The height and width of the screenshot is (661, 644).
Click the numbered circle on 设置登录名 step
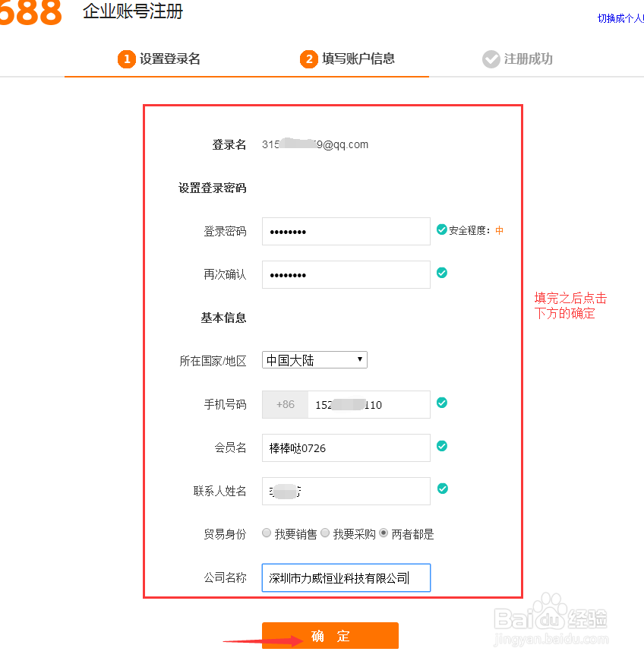tap(127, 59)
